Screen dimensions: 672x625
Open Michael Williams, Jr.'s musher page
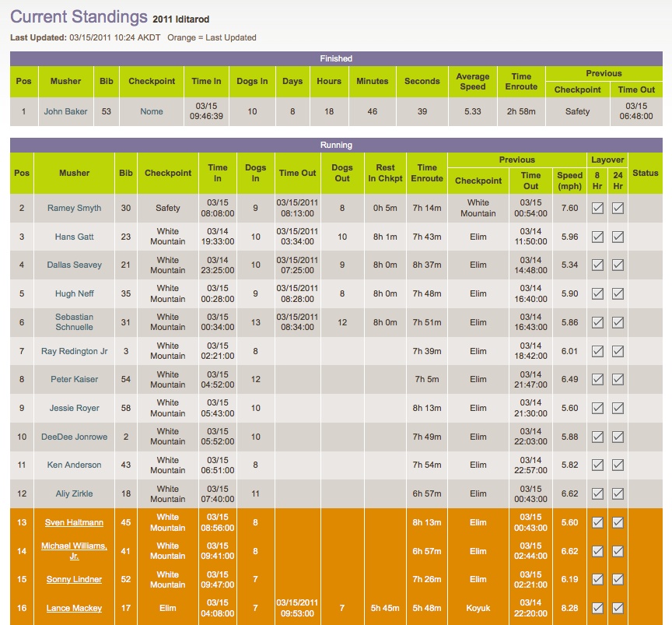(x=74, y=551)
